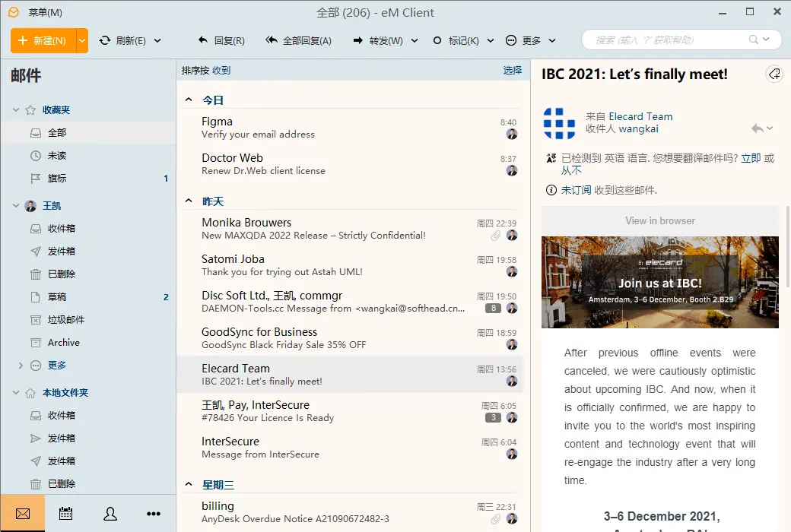Open the Monika Brouwers MAXQDA message

click(350, 229)
